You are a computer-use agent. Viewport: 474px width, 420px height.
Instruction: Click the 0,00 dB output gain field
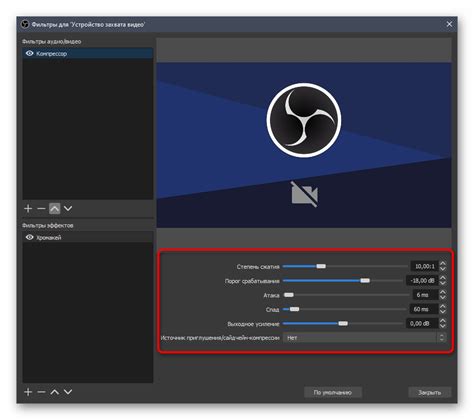pyautogui.click(x=422, y=324)
